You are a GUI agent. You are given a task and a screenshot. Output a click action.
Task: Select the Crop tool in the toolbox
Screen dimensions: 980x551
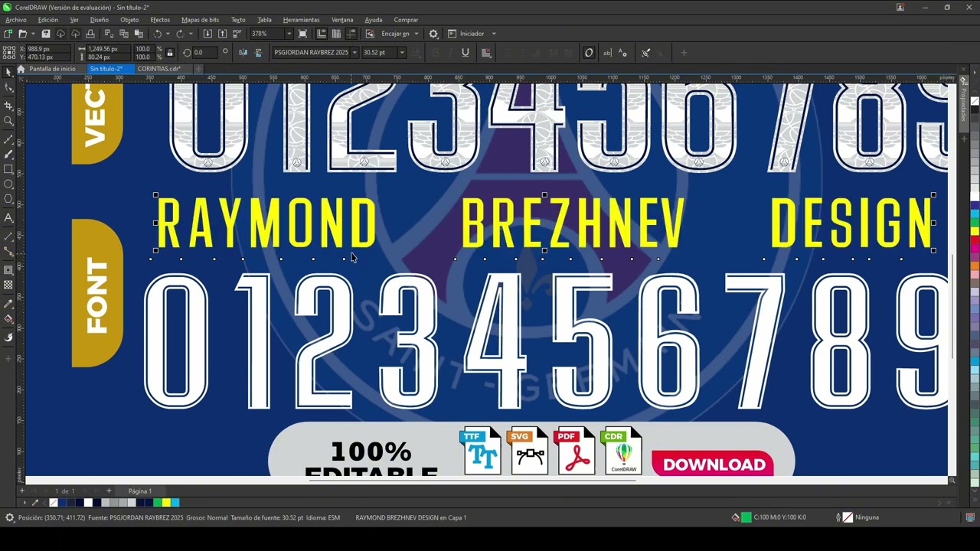click(x=8, y=105)
